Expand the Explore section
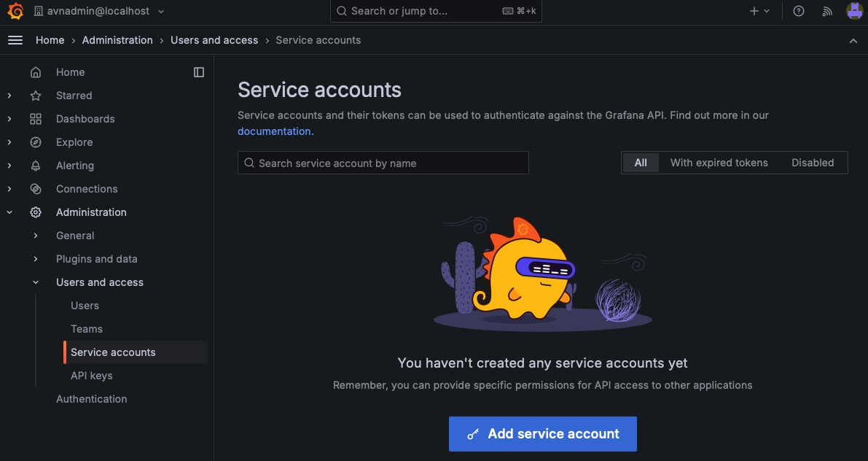The width and height of the screenshot is (868, 461). (x=9, y=142)
